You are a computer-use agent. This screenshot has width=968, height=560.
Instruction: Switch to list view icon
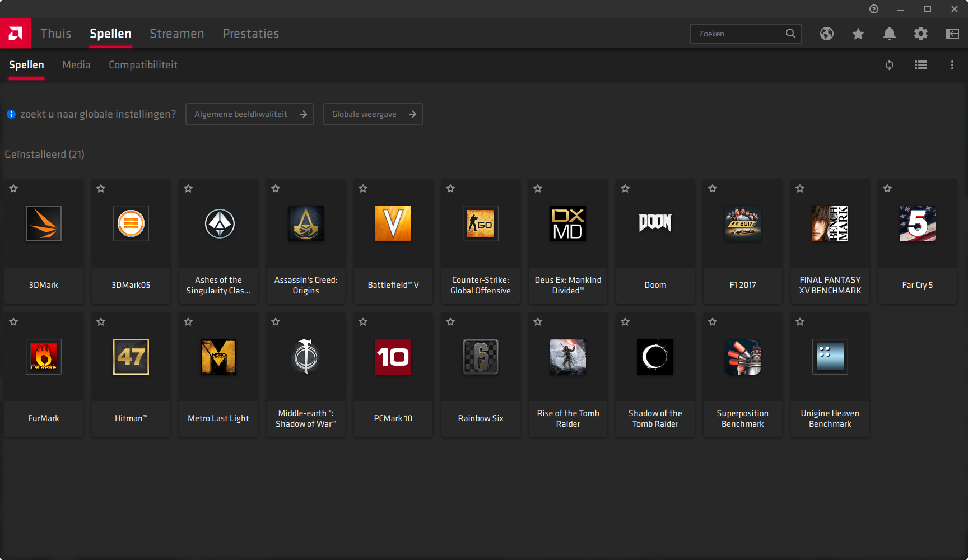921,65
